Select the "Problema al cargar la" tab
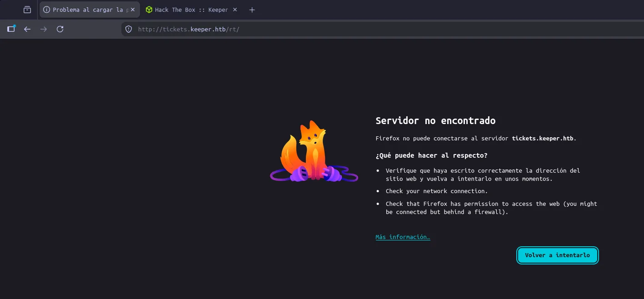 click(90, 10)
